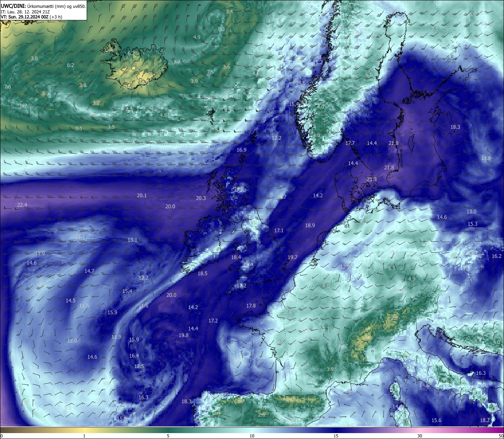Click the 13.1 value label
The image size is (504, 439).
coord(132,240)
